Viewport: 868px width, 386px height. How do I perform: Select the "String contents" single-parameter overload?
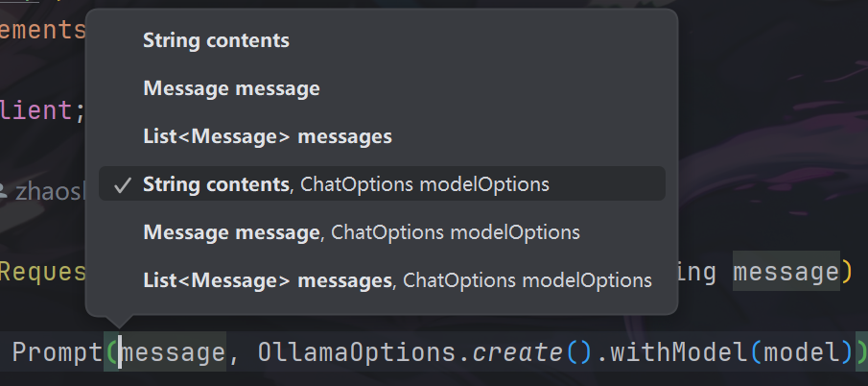point(216,41)
